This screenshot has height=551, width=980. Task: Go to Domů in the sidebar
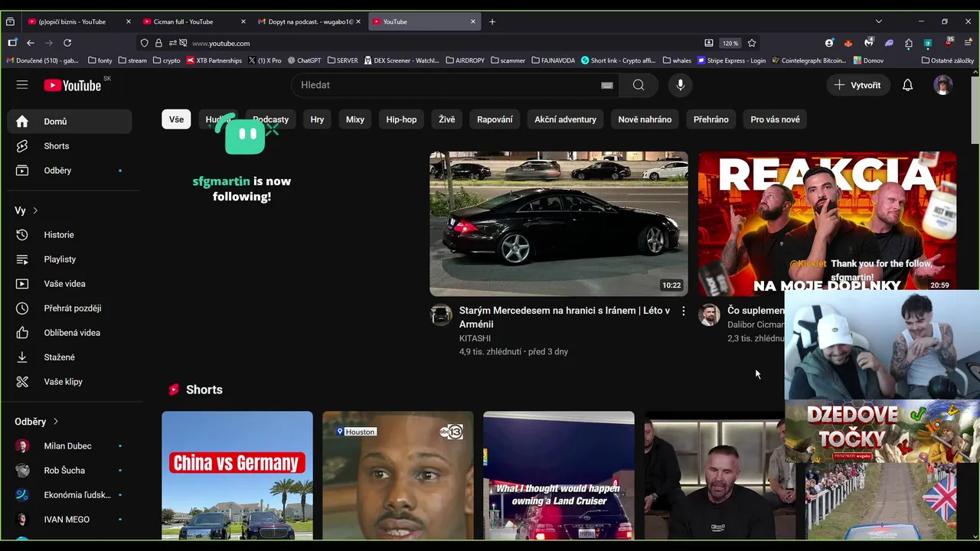[70, 121]
